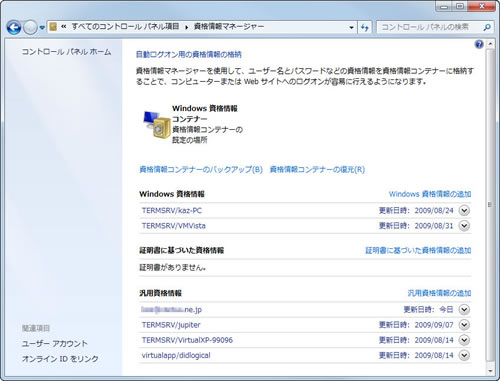
Task: Maximize the window
Action: pyautogui.click(x=460, y=6)
